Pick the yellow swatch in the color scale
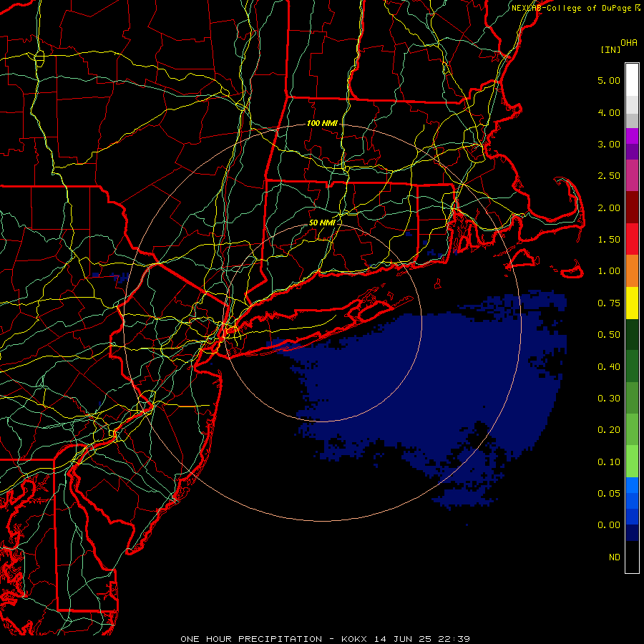This screenshot has width=644, height=644. pos(632,303)
